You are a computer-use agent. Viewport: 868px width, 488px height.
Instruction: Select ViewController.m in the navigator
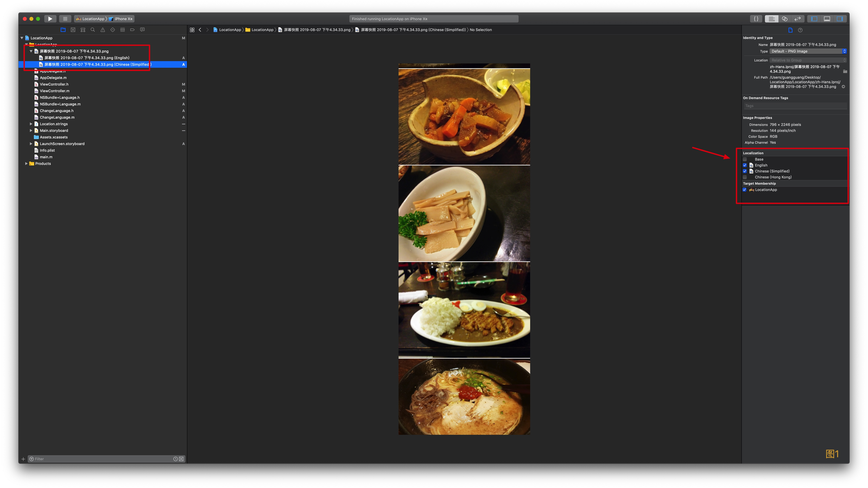click(x=55, y=91)
